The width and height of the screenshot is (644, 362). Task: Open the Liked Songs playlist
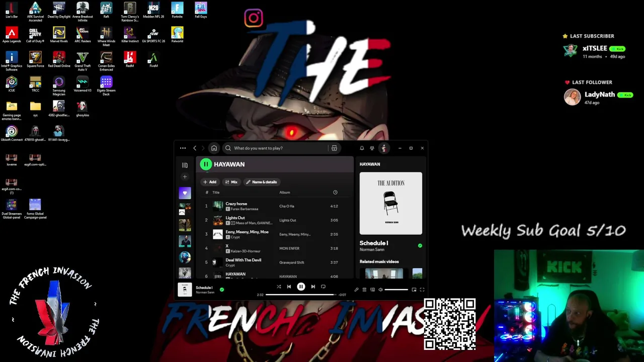click(x=185, y=193)
